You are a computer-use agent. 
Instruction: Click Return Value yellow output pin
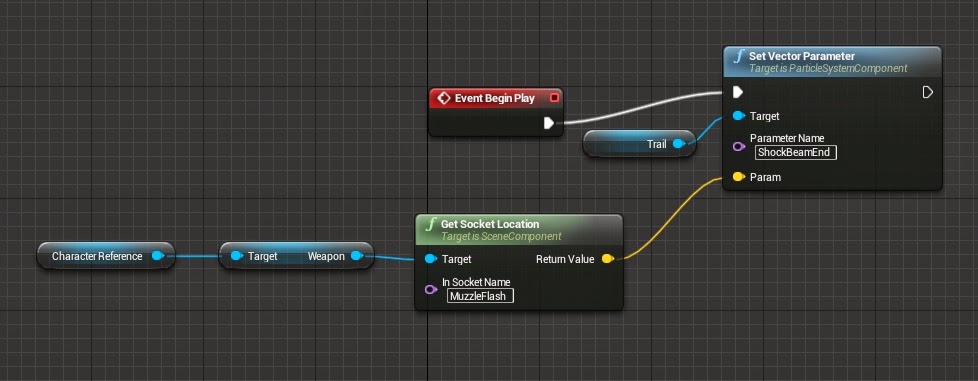[x=608, y=259]
